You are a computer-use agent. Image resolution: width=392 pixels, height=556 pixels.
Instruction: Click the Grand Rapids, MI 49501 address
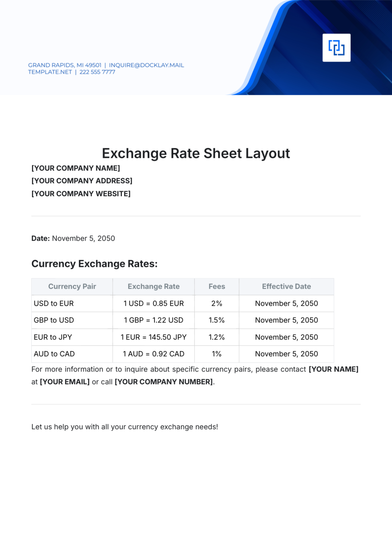[65, 65]
